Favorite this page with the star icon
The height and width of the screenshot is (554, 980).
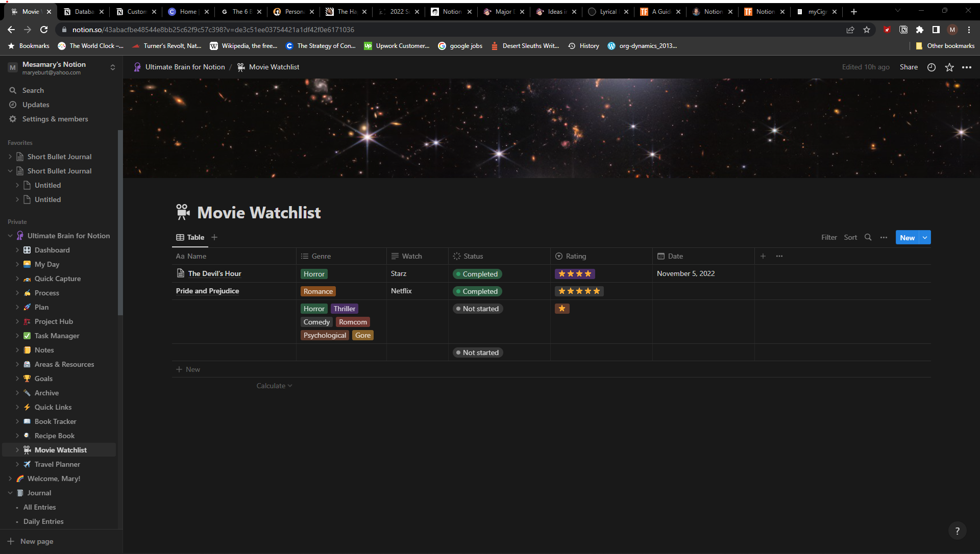949,67
